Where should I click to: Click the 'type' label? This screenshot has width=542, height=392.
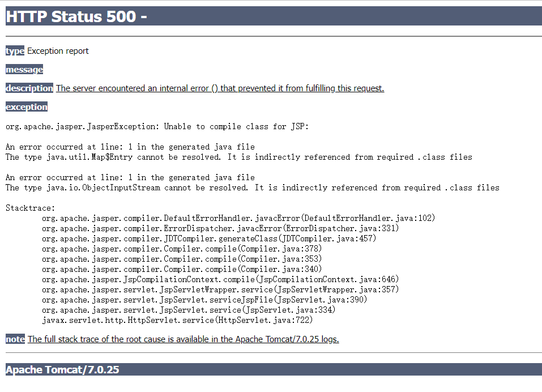coord(15,51)
